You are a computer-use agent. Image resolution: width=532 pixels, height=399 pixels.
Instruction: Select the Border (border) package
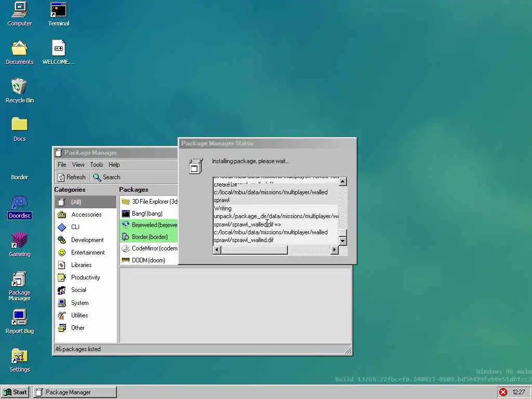149,237
